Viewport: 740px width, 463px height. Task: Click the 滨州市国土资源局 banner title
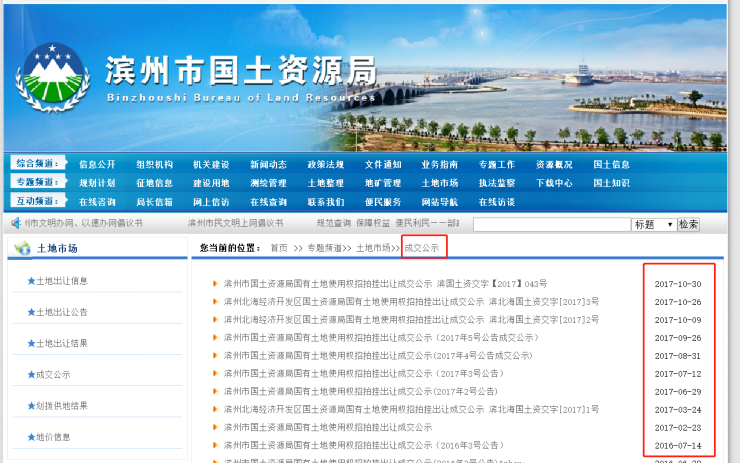pyautogui.click(x=241, y=71)
